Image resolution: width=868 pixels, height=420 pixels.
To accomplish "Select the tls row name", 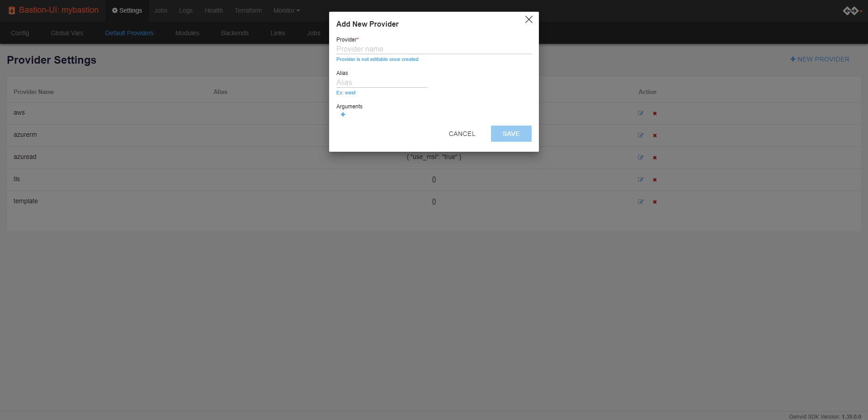I will (17, 179).
